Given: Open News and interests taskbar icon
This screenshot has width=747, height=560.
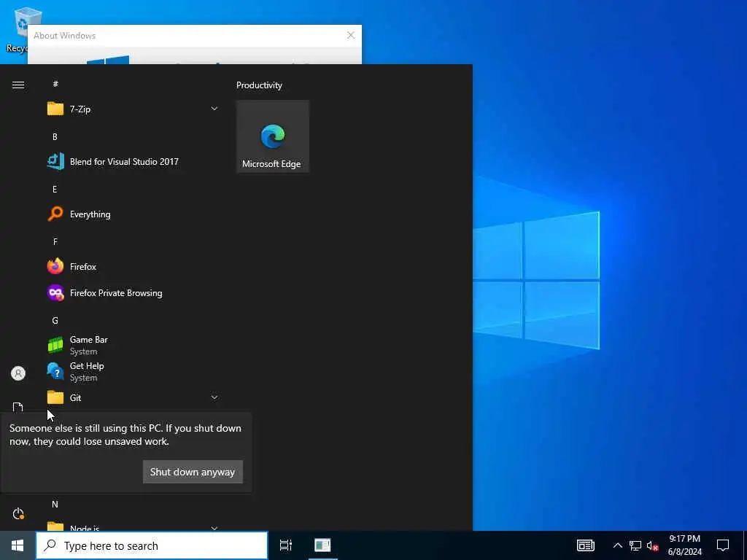Looking at the screenshot, I should click(x=586, y=545).
